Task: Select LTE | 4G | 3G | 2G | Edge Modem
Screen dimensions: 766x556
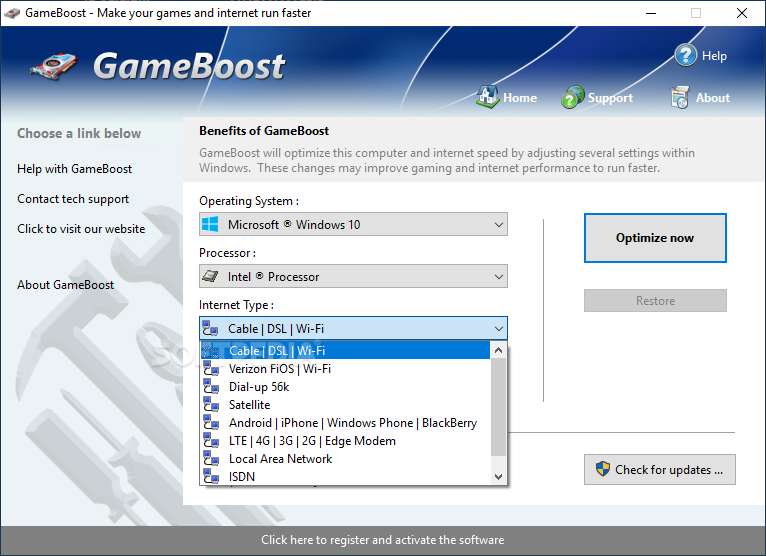Action: click(x=345, y=441)
